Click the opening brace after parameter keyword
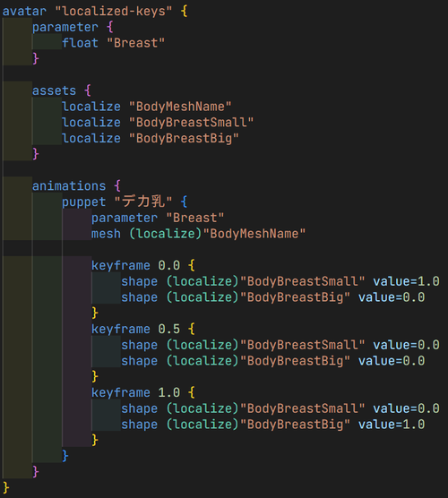The height and width of the screenshot is (498, 448). (x=110, y=27)
